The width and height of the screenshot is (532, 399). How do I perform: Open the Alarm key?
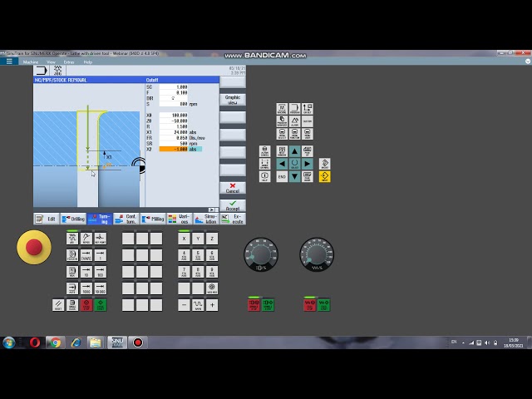[294, 121]
